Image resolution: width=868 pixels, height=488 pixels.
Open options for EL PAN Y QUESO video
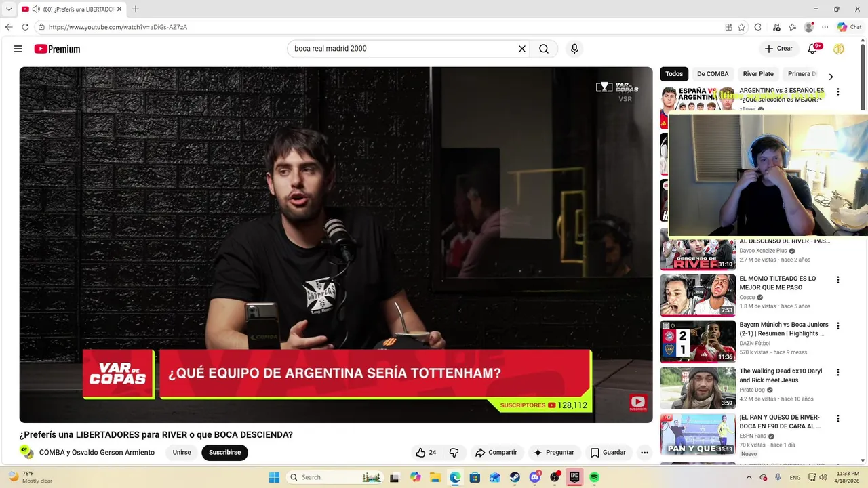coord(838,419)
